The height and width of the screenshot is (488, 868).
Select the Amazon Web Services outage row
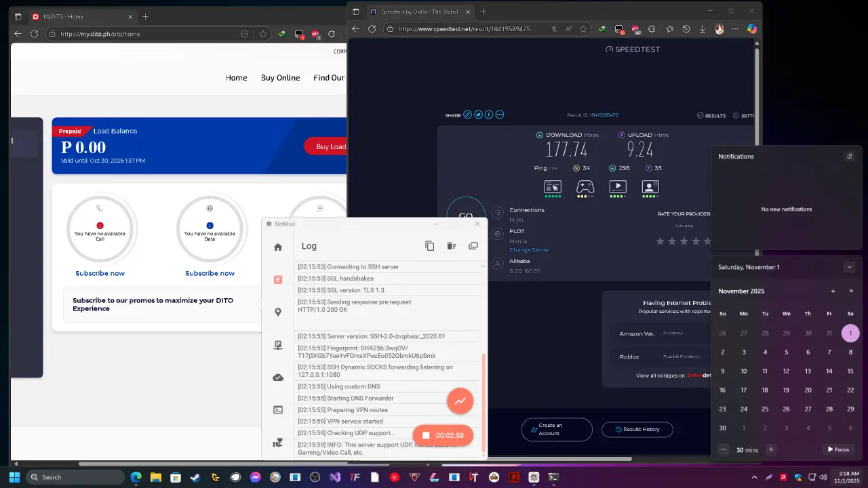pos(660,333)
